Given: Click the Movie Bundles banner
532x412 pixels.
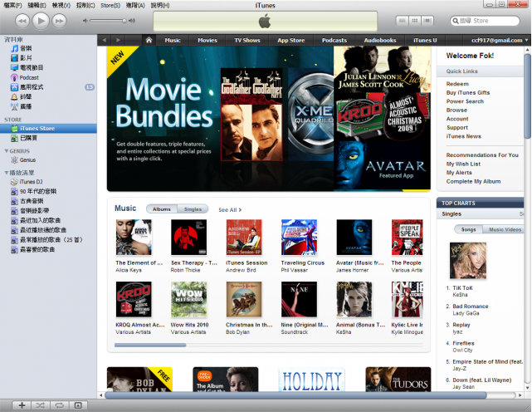Looking at the screenshot, I should point(220,119).
